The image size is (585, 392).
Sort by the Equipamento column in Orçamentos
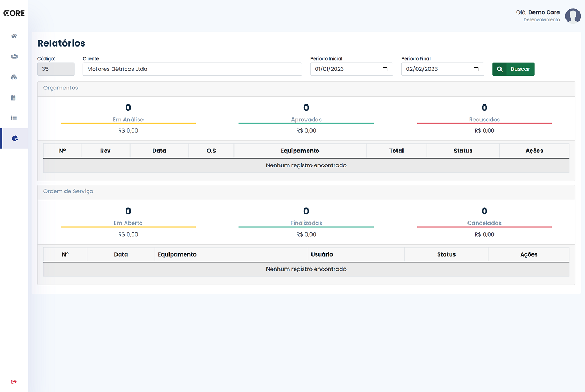click(x=300, y=151)
